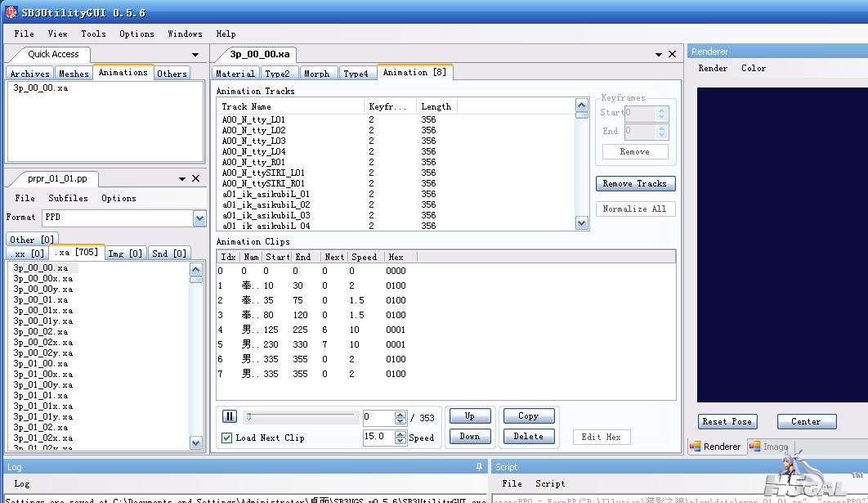Open the Format PPD dropdown

tap(199, 218)
